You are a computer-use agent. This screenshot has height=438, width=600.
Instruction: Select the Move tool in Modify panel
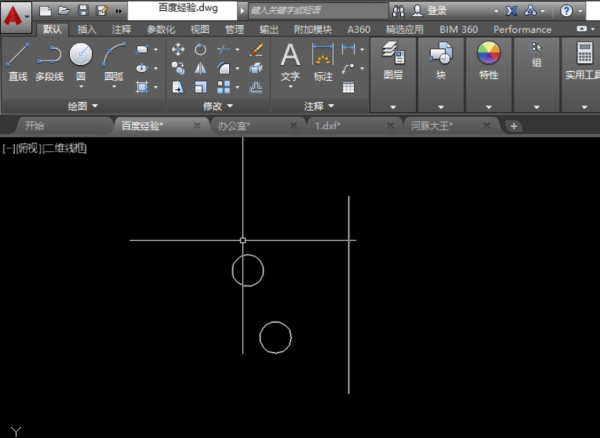tap(178, 49)
